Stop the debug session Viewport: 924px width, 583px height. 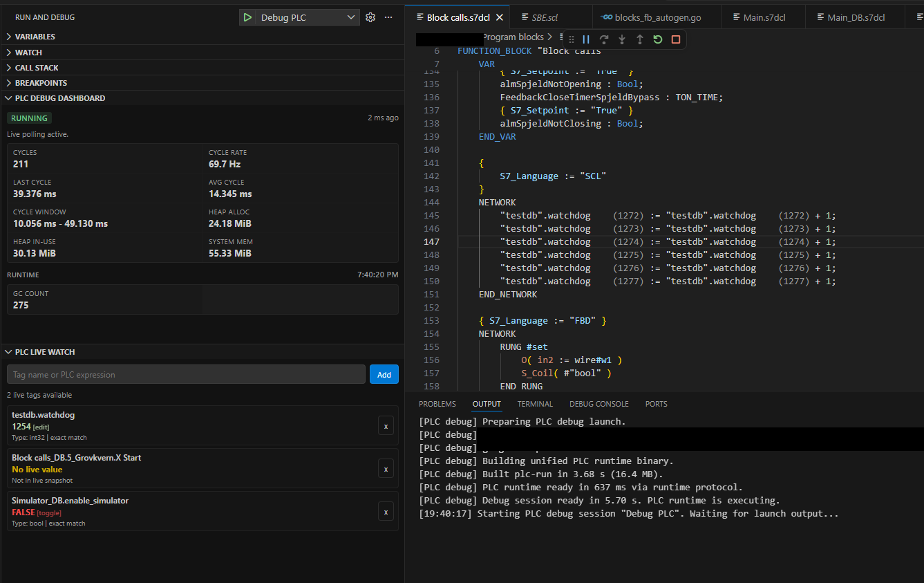point(676,39)
